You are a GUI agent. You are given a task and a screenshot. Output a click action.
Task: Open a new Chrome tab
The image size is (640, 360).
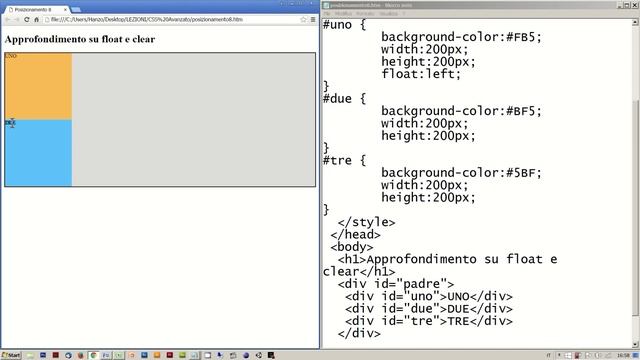76,9
